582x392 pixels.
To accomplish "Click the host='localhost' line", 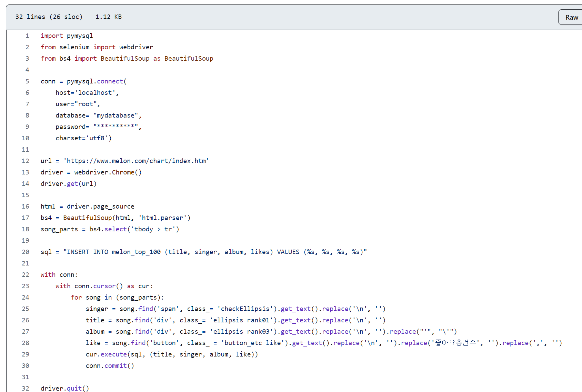I will pyautogui.click(x=87, y=93).
